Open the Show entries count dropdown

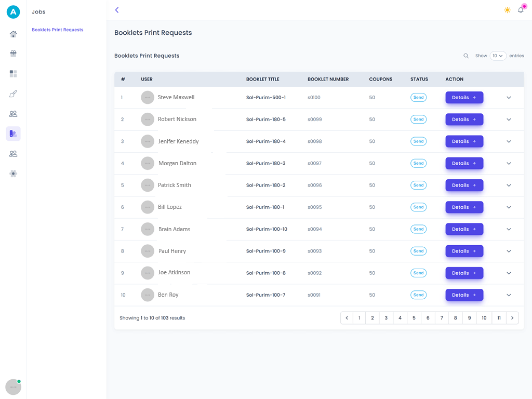tap(498, 56)
